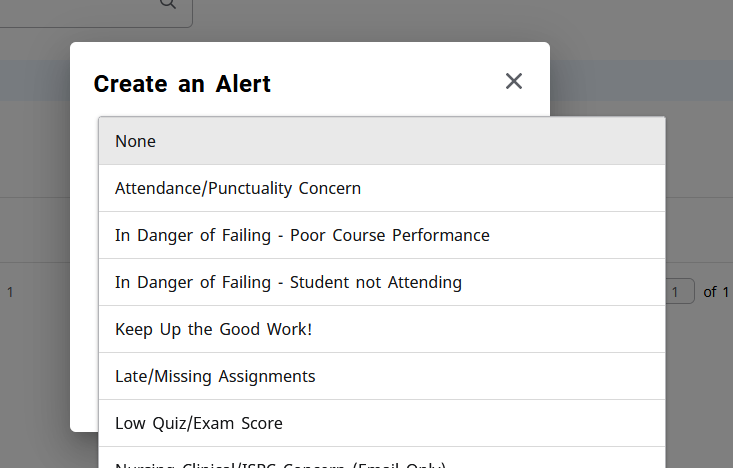This screenshot has height=468, width=733.
Task: Close the Create an Alert dialog
Action: [514, 82]
